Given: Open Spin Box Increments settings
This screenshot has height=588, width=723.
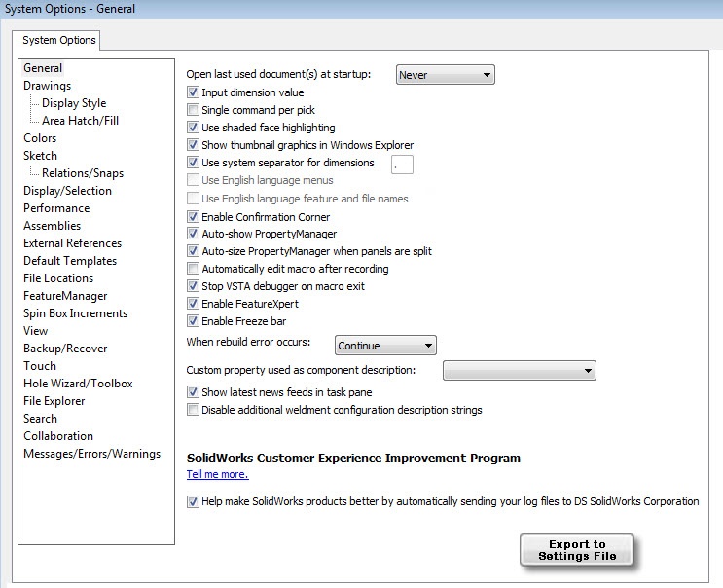Looking at the screenshot, I should pos(76,313).
